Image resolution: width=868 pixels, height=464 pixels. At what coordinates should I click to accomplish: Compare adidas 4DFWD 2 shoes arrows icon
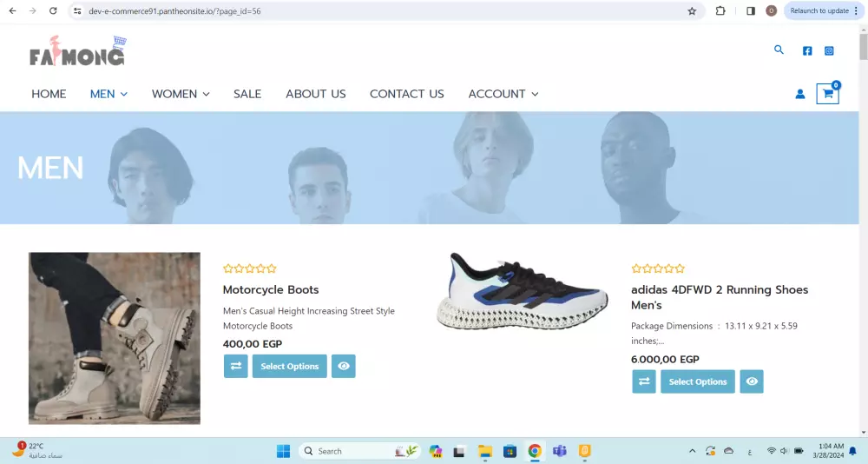tap(644, 381)
